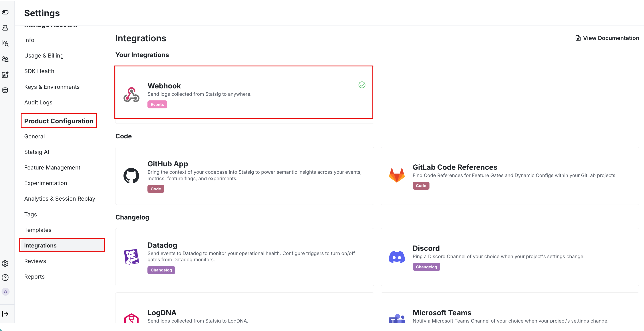Click the Code tag on GitHub App

tap(156, 189)
